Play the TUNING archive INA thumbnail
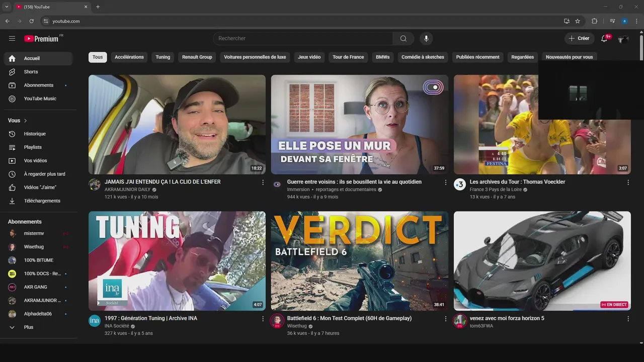The width and height of the screenshot is (644, 362). pyautogui.click(x=177, y=261)
